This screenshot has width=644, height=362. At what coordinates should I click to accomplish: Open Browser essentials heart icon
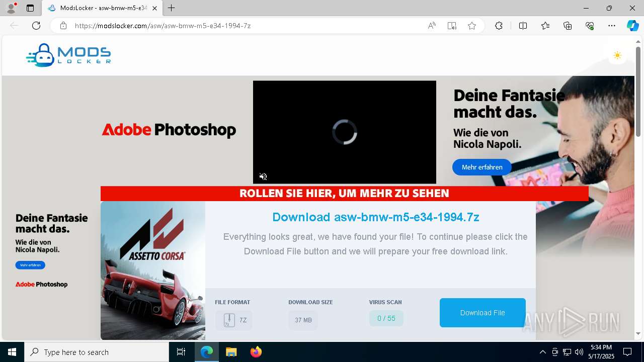[590, 26]
